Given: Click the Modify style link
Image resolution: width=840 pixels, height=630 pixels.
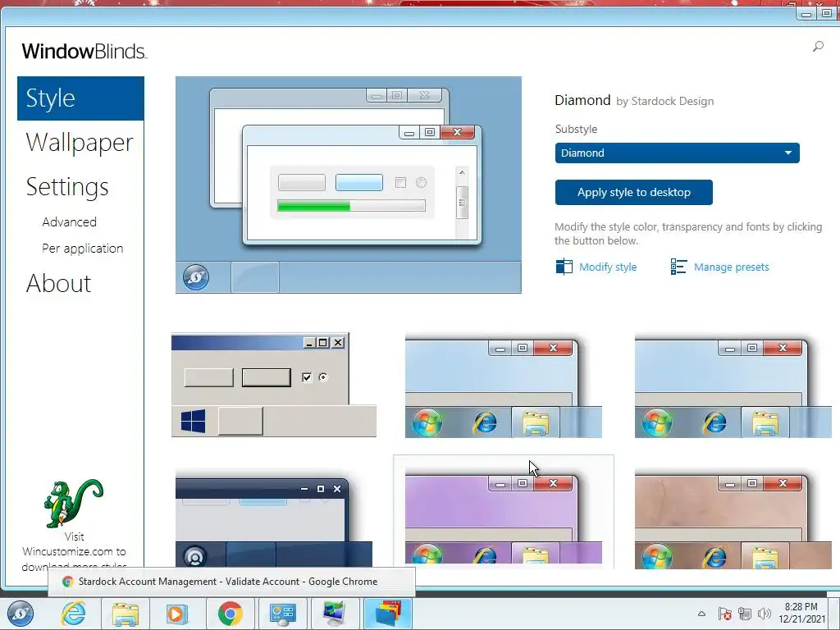Looking at the screenshot, I should point(608,267).
